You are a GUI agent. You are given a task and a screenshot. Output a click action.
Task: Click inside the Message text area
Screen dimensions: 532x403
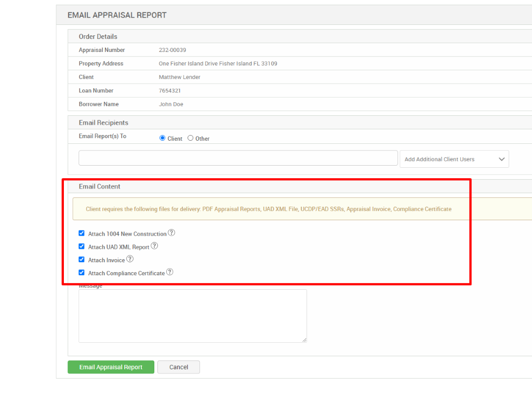pos(192,316)
